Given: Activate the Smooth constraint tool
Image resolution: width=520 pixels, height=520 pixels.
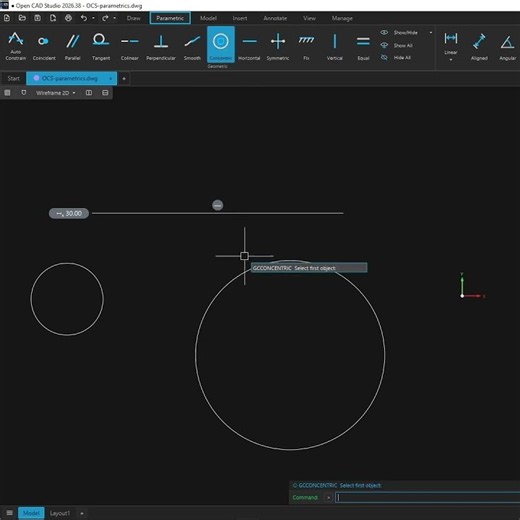Looking at the screenshot, I should [192, 46].
